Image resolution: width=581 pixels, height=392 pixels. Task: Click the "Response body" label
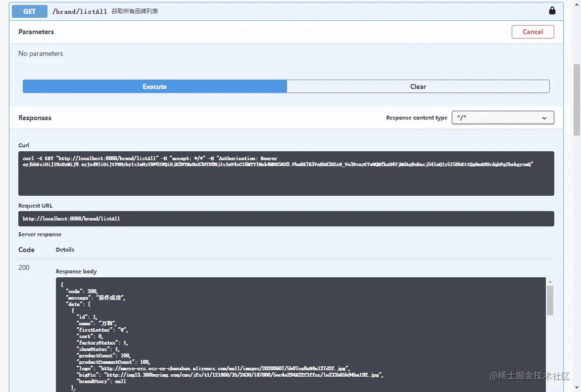76,271
